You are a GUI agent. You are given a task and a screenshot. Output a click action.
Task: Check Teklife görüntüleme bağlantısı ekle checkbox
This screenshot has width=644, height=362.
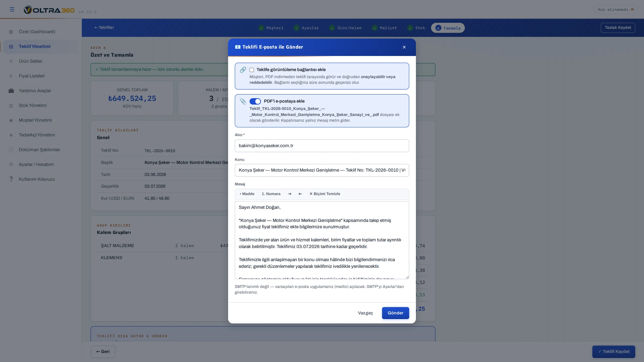[252, 70]
